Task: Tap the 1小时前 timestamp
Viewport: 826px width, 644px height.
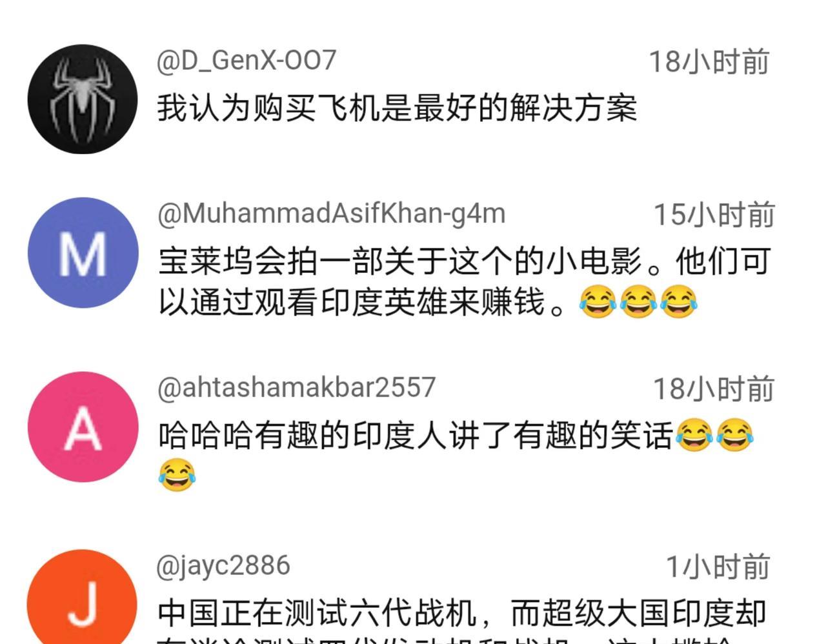Action: 718,567
